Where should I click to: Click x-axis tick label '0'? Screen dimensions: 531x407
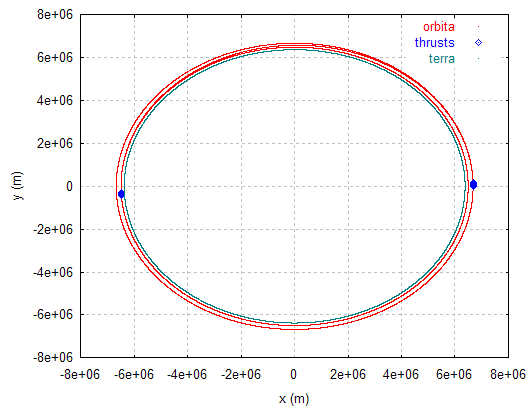294,374
